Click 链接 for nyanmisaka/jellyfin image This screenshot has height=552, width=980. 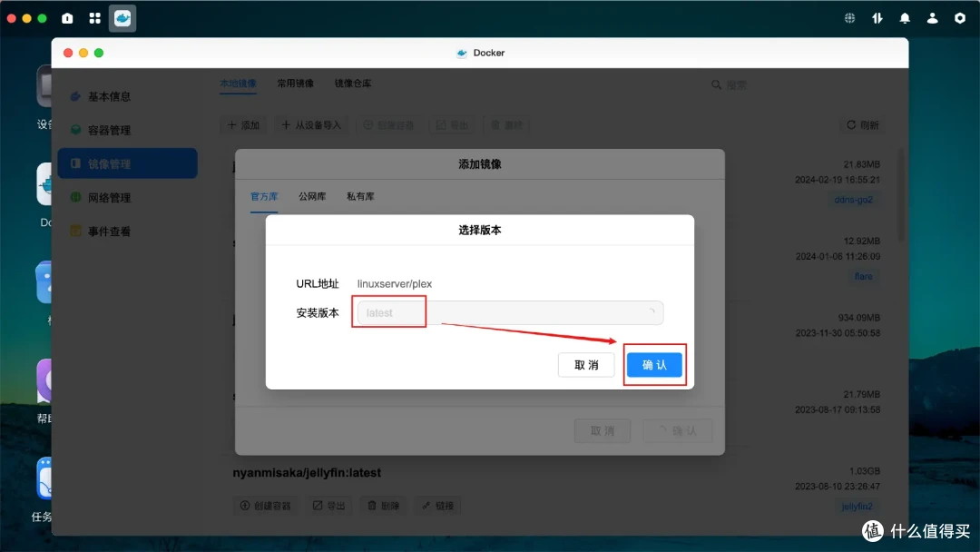pos(437,506)
